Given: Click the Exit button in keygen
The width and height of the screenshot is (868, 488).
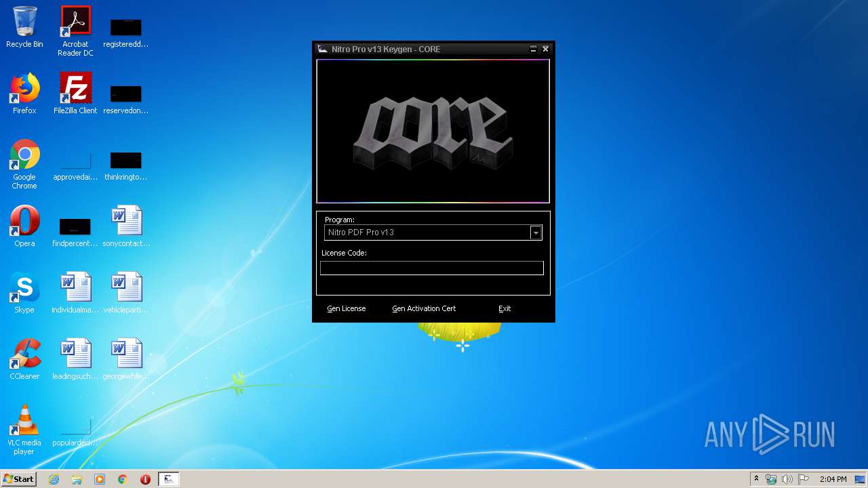Looking at the screenshot, I should pyautogui.click(x=505, y=308).
